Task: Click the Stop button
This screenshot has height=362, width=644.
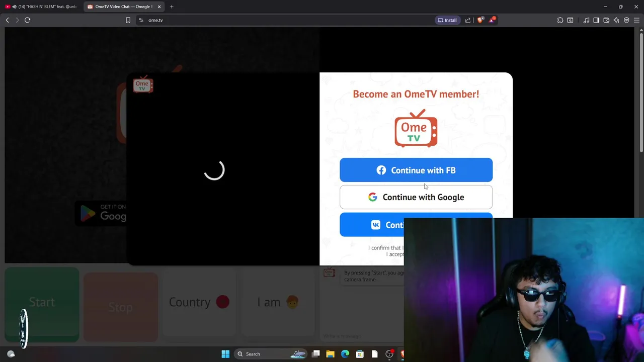Action: tap(120, 307)
